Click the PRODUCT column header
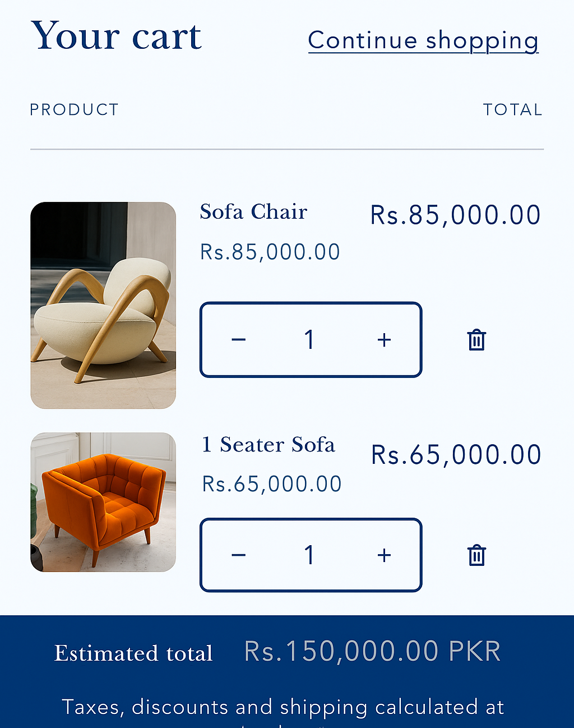 pyautogui.click(x=74, y=109)
